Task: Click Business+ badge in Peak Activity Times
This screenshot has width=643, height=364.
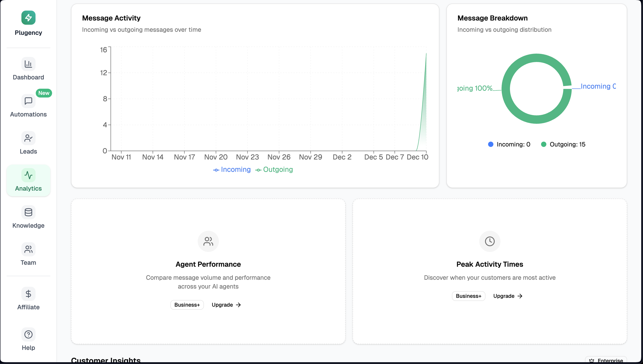Action: tap(468, 296)
